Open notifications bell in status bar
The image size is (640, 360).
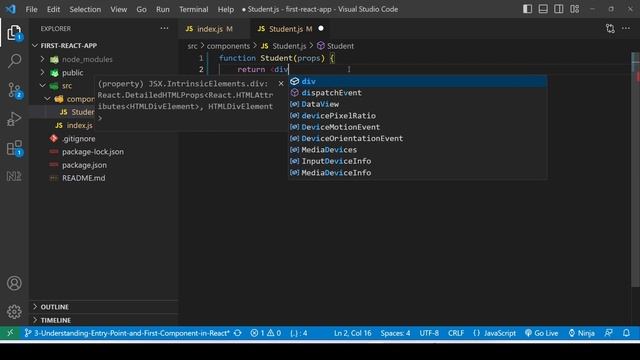coord(626,333)
